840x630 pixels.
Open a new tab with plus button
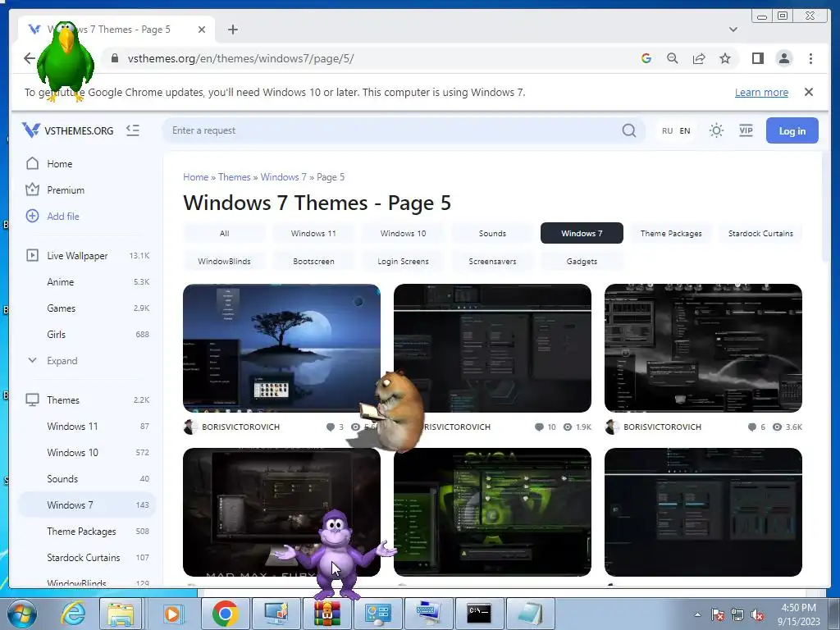coord(232,30)
